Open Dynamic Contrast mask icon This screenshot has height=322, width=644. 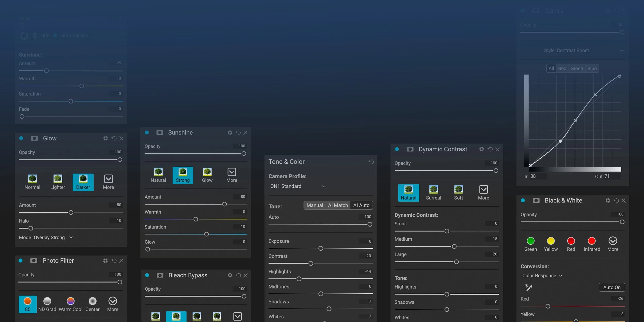410,149
